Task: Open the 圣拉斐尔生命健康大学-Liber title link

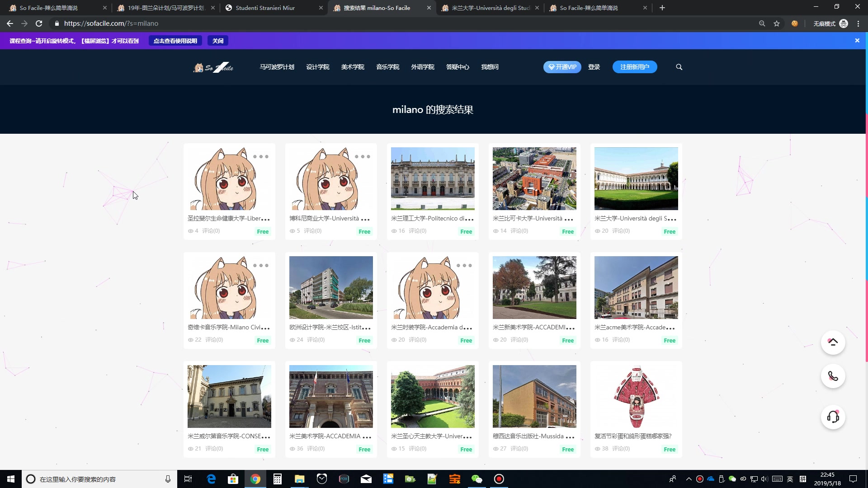Action: (x=229, y=219)
